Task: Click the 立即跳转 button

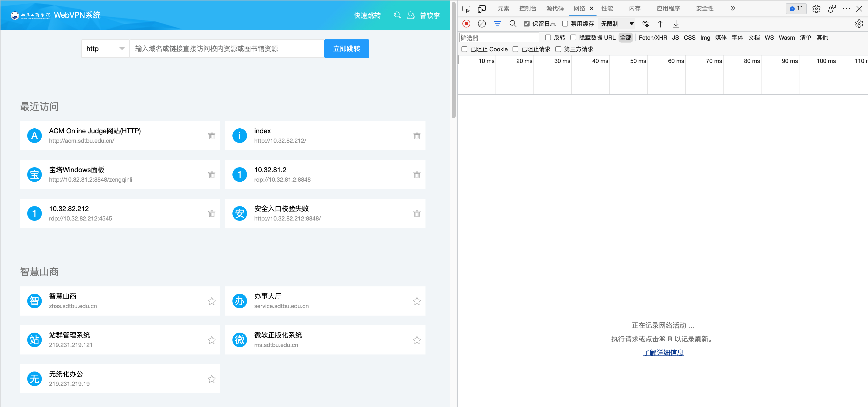Action: coord(346,49)
